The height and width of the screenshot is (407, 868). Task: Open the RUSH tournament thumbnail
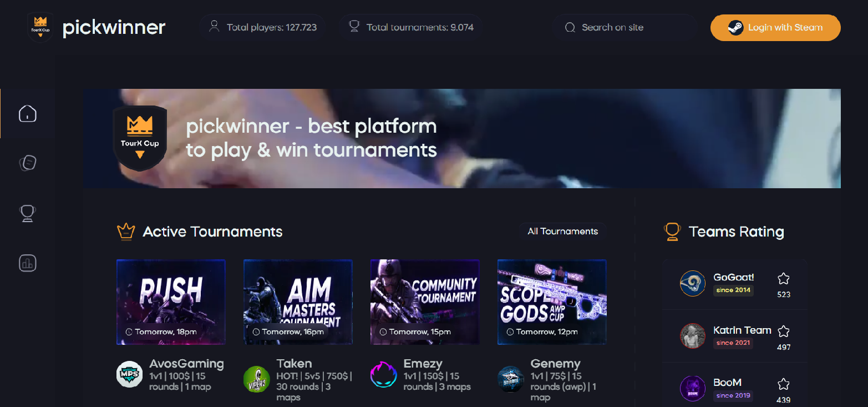click(171, 302)
